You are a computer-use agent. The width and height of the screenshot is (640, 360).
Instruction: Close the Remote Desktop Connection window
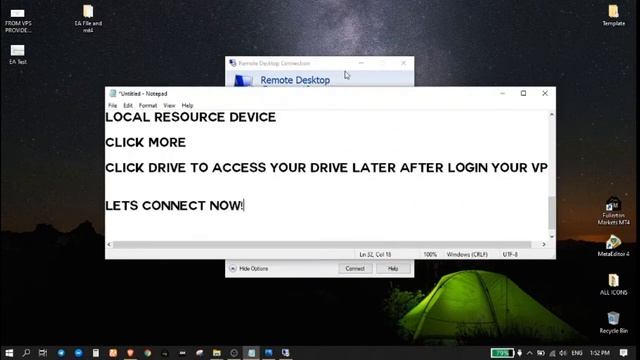(403, 63)
